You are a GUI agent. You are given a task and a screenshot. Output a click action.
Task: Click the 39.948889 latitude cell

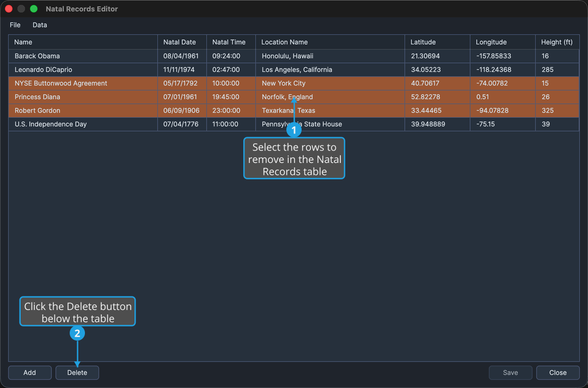(437, 124)
